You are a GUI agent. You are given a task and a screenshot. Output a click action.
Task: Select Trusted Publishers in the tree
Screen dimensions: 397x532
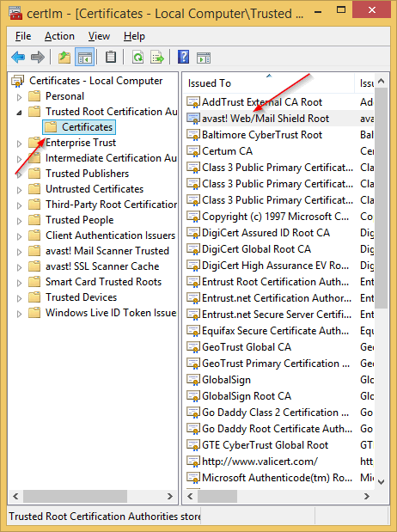pyautogui.click(x=87, y=174)
